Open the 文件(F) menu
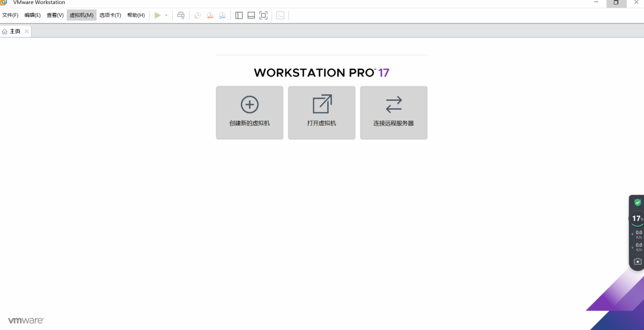 pos(10,15)
